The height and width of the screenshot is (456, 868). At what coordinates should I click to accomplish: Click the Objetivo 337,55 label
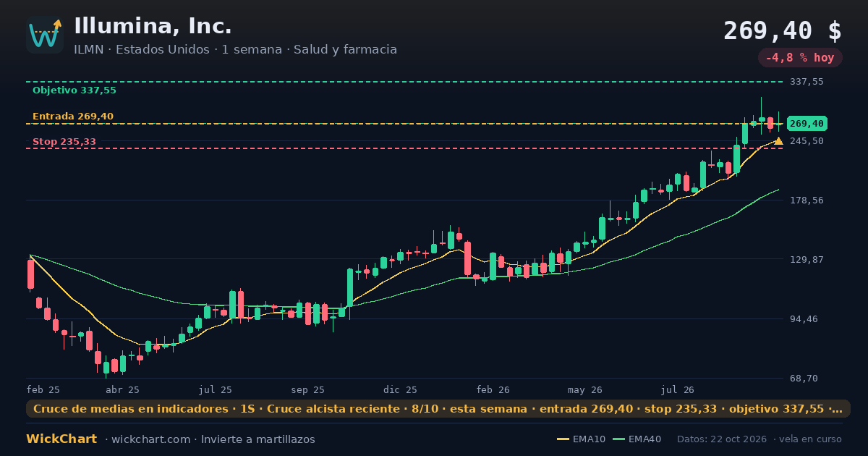point(75,90)
